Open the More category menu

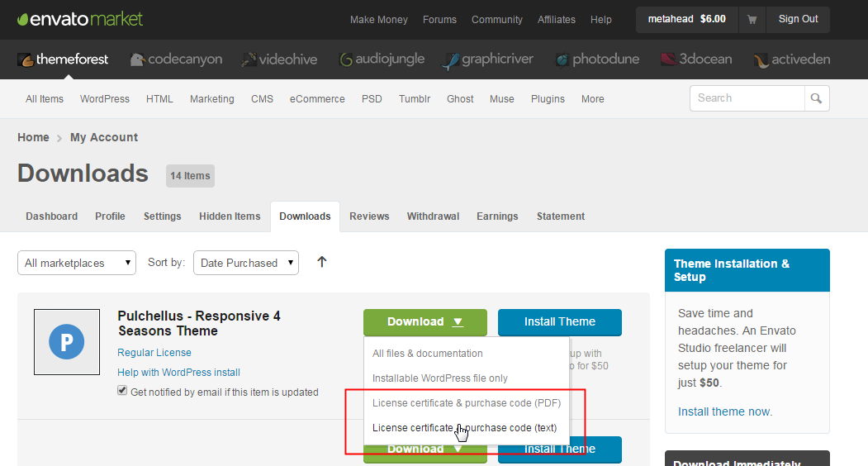click(592, 99)
